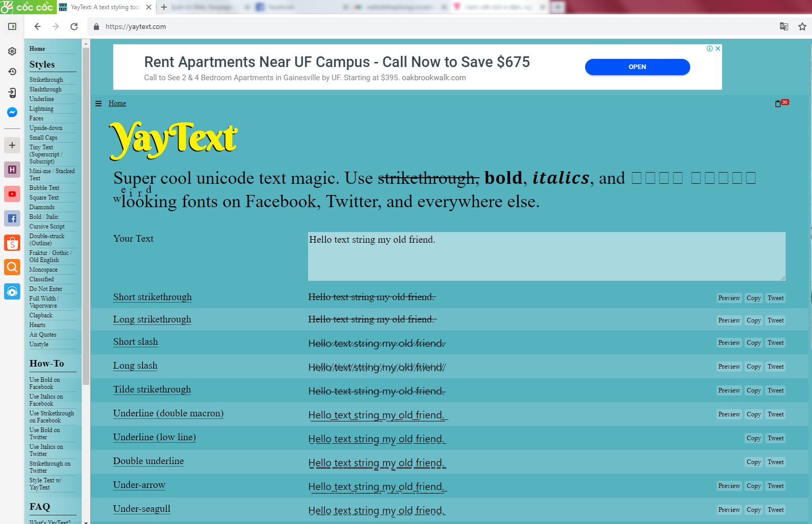Select Strikethrough in the Styles menu
Image resolution: width=812 pixels, height=524 pixels.
coord(46,80)
